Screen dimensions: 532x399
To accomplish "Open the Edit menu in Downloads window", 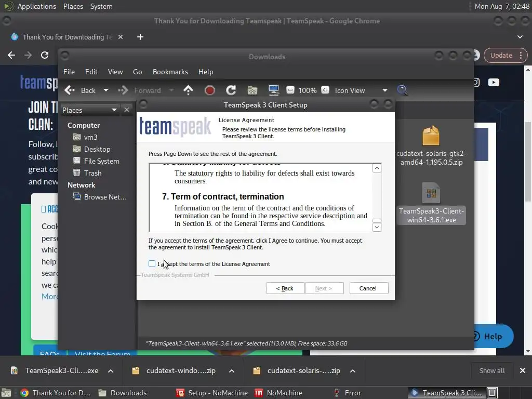I will point(91,72).
